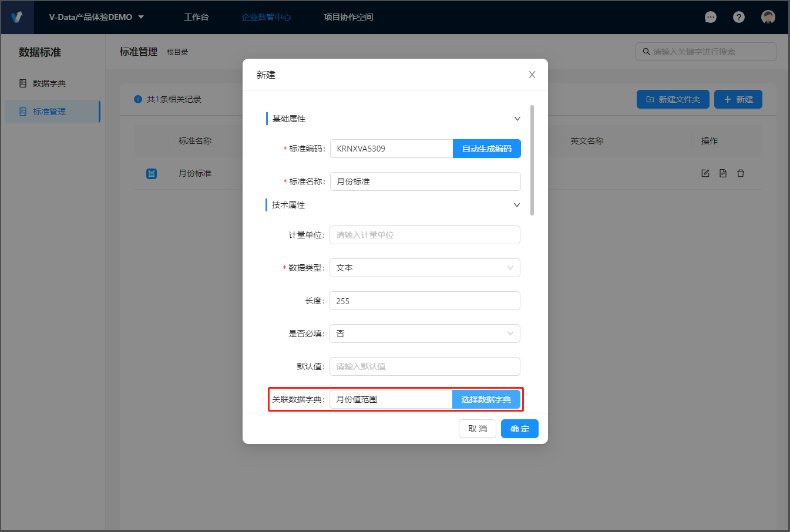Screen dimensions: 790x532
Task: Open the 是否必填 dropdown
Action: click(x=425, y=334)
